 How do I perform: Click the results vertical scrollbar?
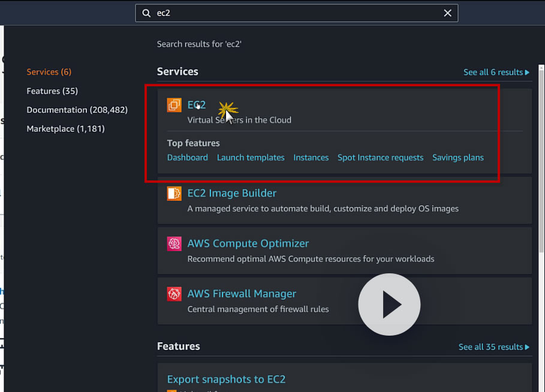click(x=541, y=160)
